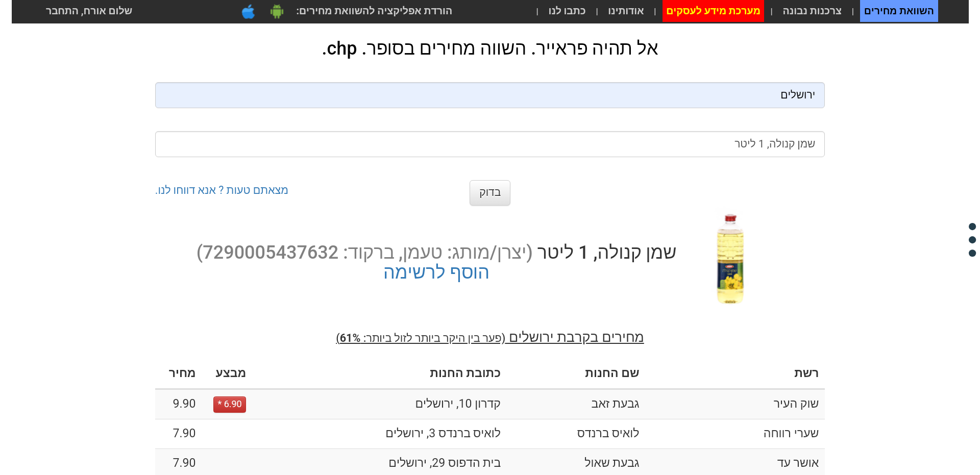Viewport: 980px width, 475px height.
Task: Open the מערכת מידע לעסקים highlighted link
Action: point(713,11)
